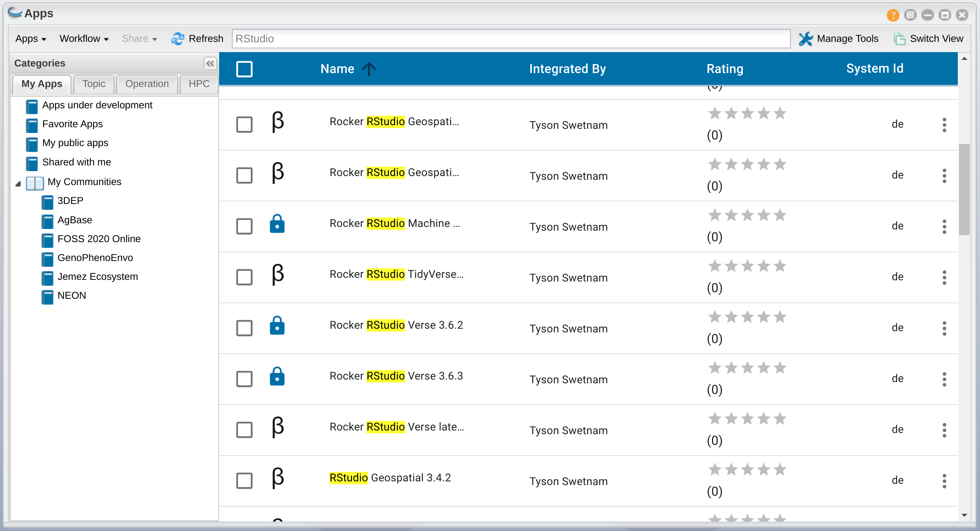Image resolution: width=980 pixels, height=531 pixels.
Task: Click the Favorite Apps folder icon
Action: click(32, 125)
